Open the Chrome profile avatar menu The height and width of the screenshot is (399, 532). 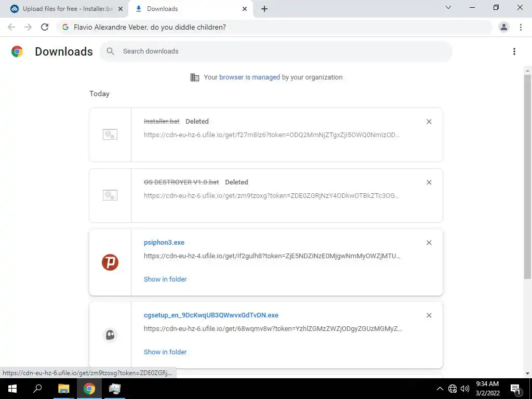pyautogui.click(x=504, y=27)
